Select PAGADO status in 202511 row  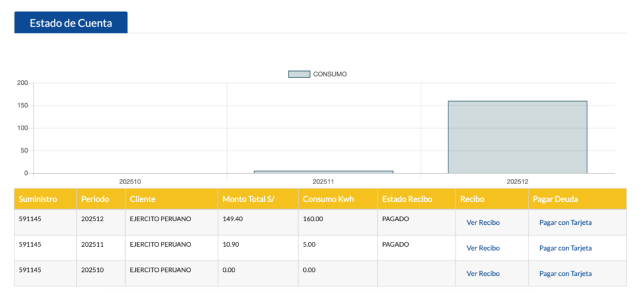(x=396, y=244)
